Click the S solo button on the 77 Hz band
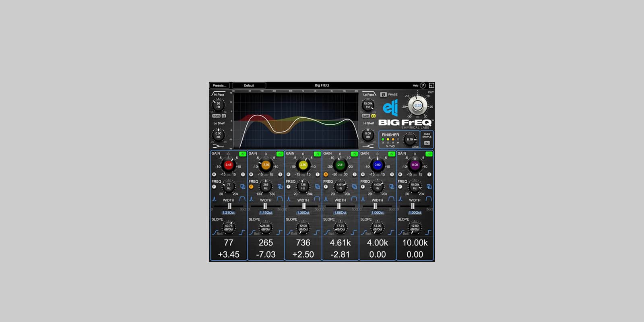The image size is (644, 322). (x=243, y=174)
